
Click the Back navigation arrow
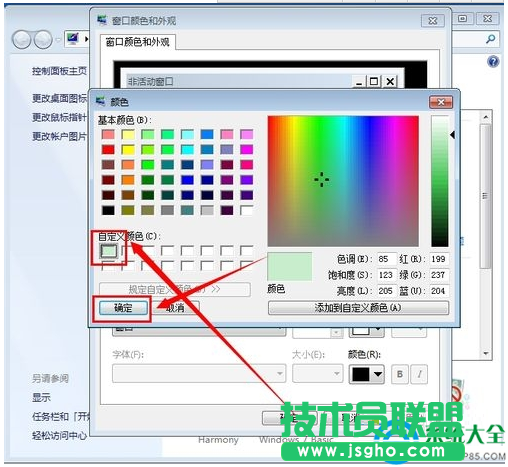tap(22, 39)
